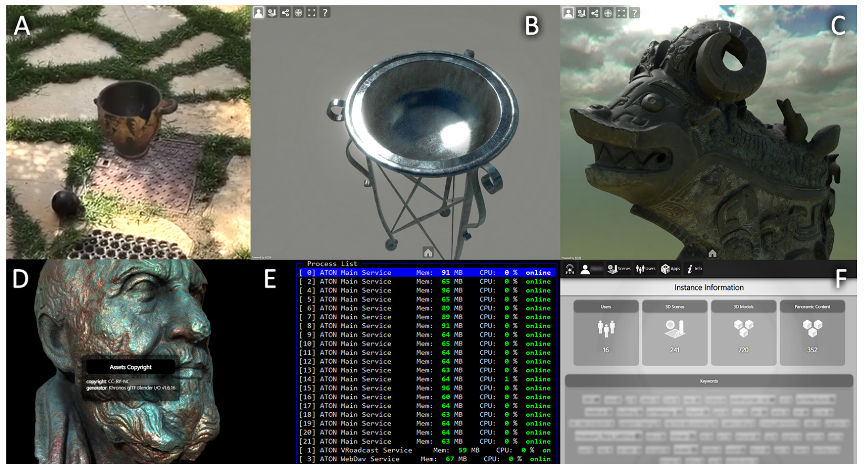Select process 16 ATON Main Service row
The width and height of the screenshot is (868, 471).
[426, 397]
